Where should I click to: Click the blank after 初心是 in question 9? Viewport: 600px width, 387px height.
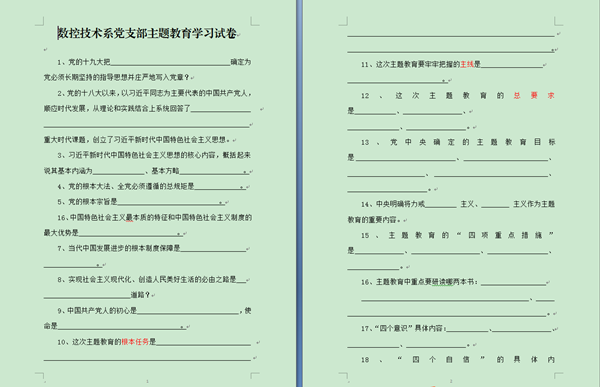click(x=188, y=311)
